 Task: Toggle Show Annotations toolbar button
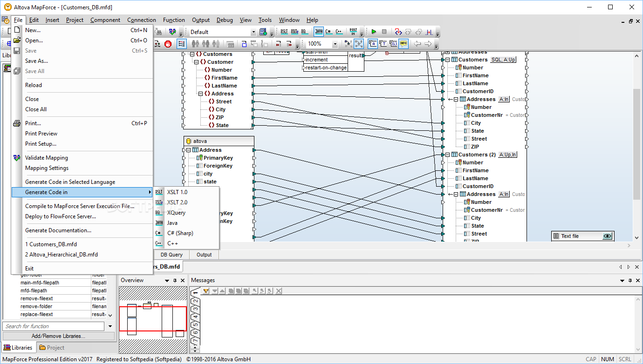[x=372, y=44]
